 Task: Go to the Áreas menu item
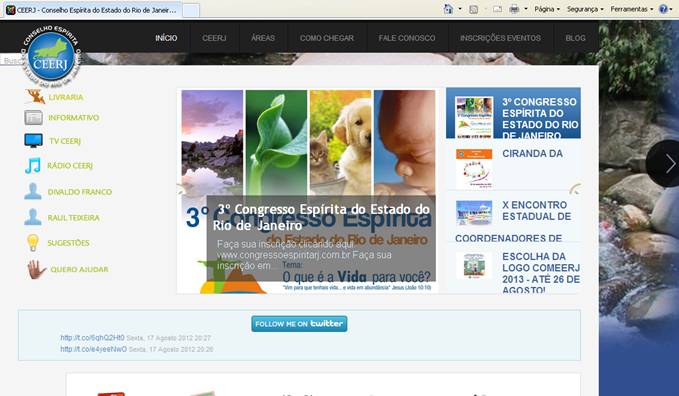263,38
